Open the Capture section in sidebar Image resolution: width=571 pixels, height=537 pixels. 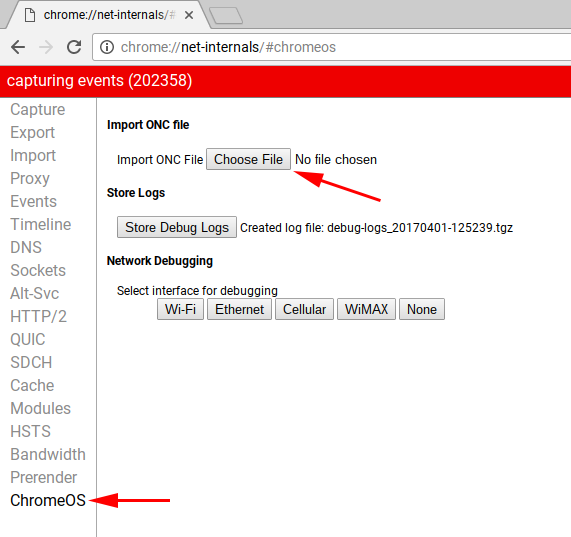38,110
